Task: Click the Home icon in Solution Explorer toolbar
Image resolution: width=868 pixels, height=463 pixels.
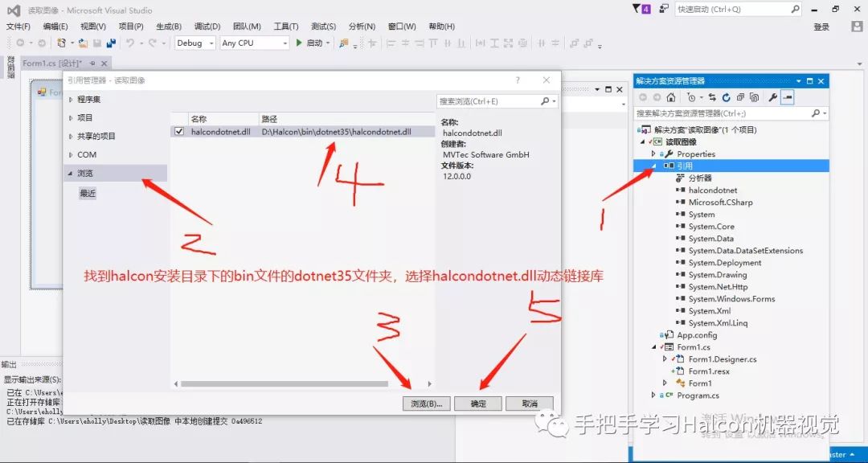Action: [671, 97]
